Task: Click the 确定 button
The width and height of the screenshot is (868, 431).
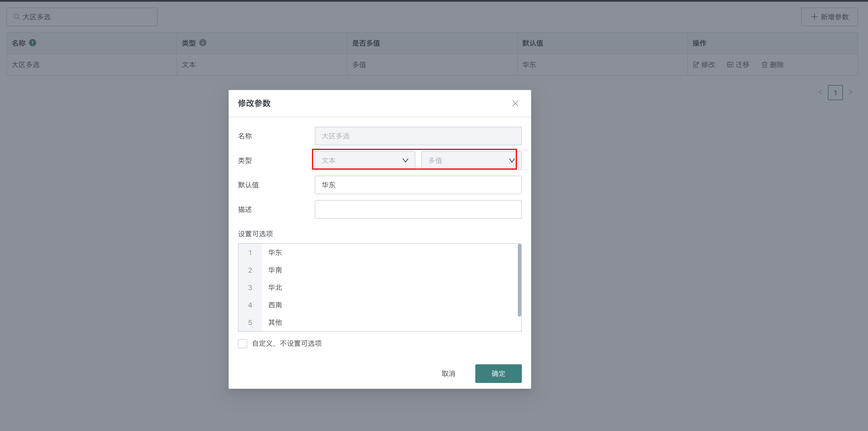Action: [x=498, y=373]
